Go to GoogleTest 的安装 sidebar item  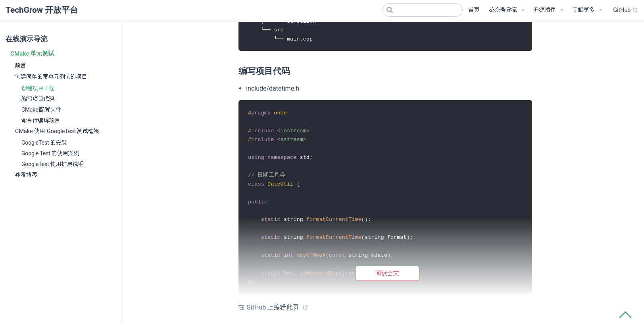pos(44,143)
